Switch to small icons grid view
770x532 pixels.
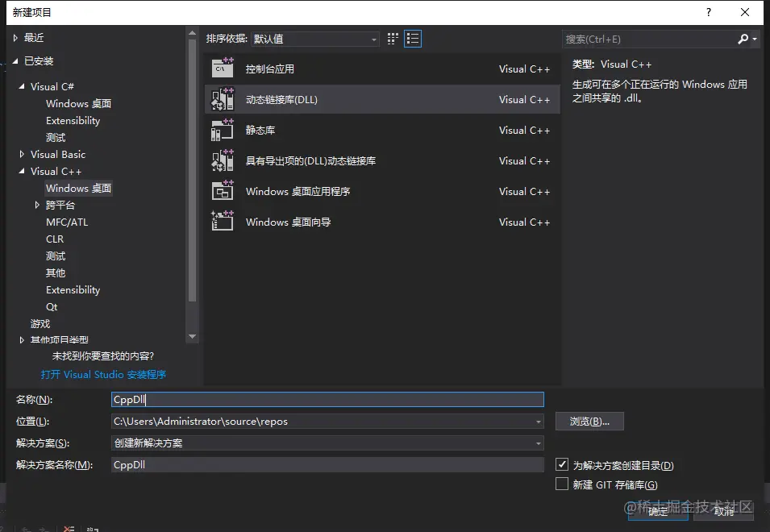click(x=393, y=39)
